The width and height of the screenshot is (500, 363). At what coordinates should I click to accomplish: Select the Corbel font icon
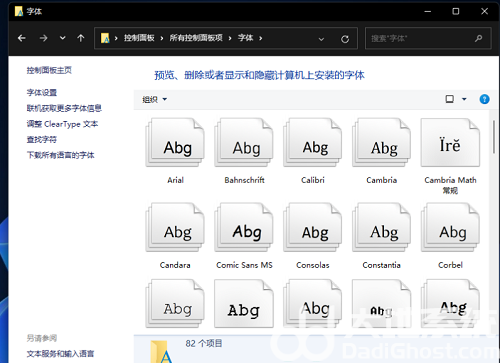[450, 228]
